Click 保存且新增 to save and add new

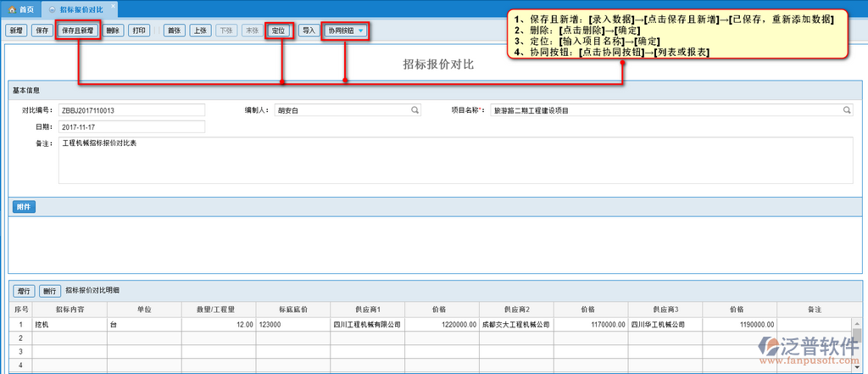(79, 31)
